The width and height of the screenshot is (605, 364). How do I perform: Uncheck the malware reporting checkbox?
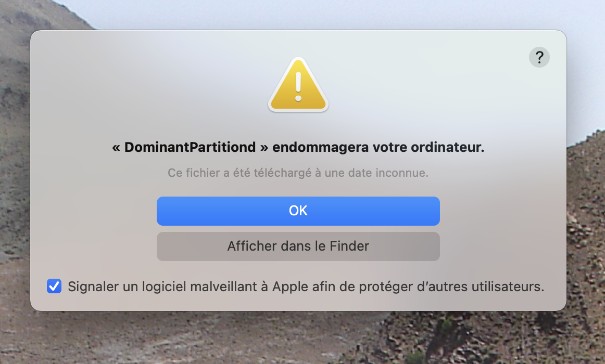(54, 287)
